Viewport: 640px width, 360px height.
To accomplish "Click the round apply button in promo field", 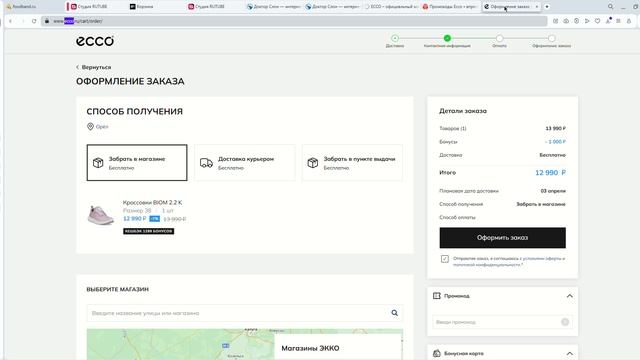I will (x=565, y=322).
